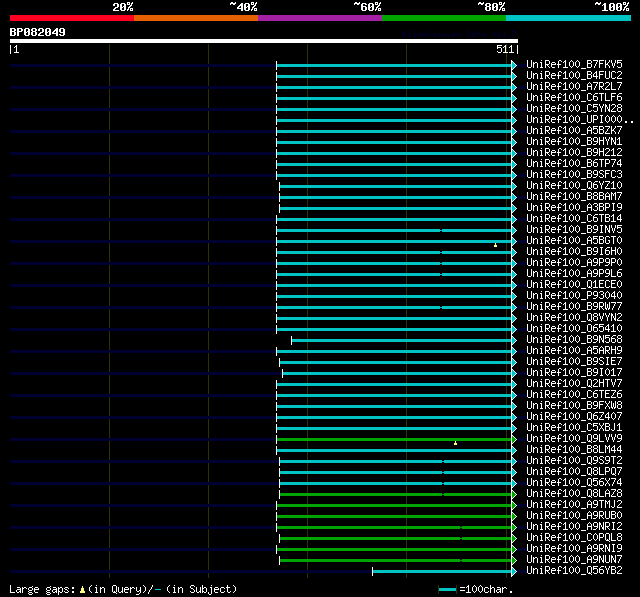Screen dimensions: 640x597
Task: Click the yellow query gap symbol in legend
Action: coord(82,589)
